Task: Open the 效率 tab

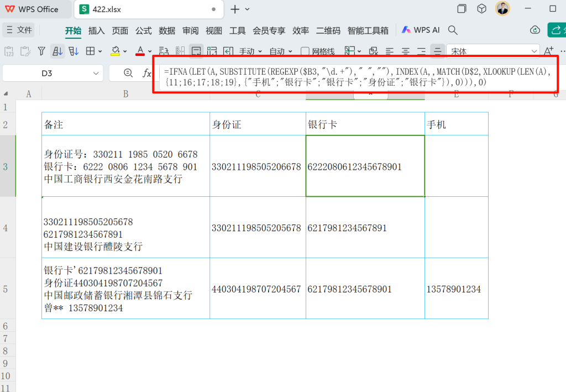Action: coord(300,30)
